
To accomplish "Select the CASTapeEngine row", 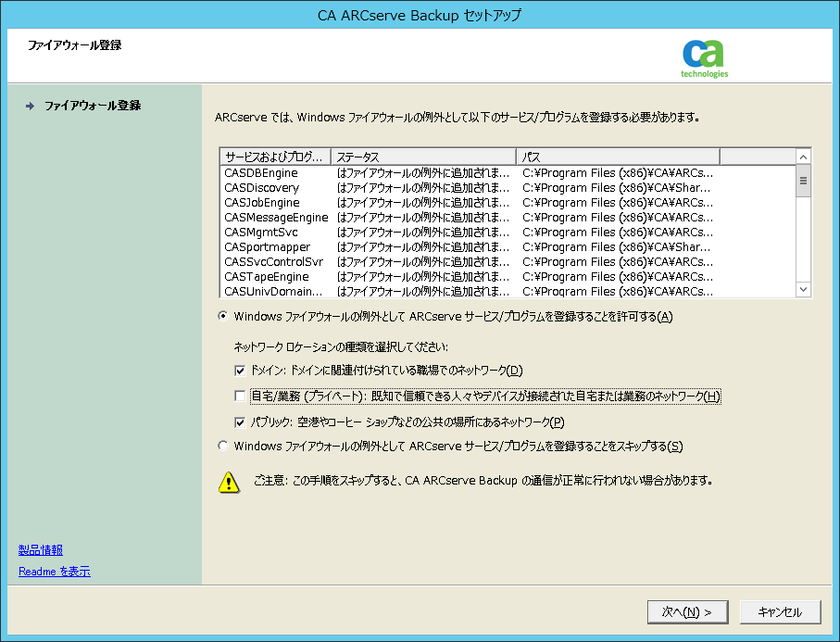I will point(508,277).
